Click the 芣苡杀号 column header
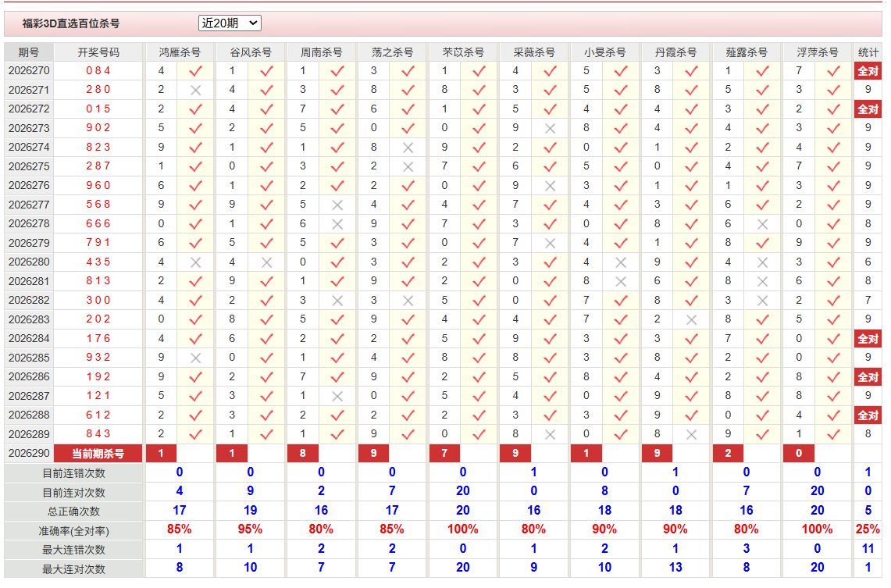Viewport: 891px width, 588px height. pos(463,52)
